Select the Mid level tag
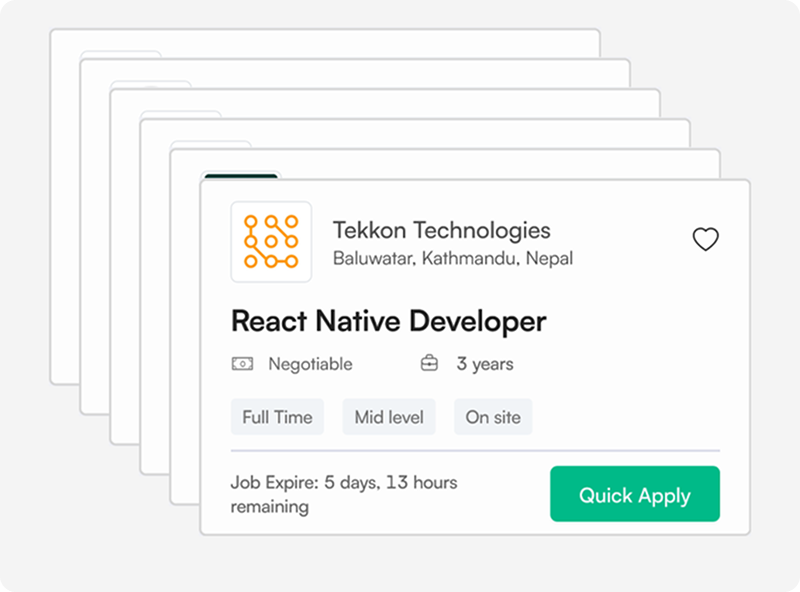800x592 pixels. (x=389, y=417)
